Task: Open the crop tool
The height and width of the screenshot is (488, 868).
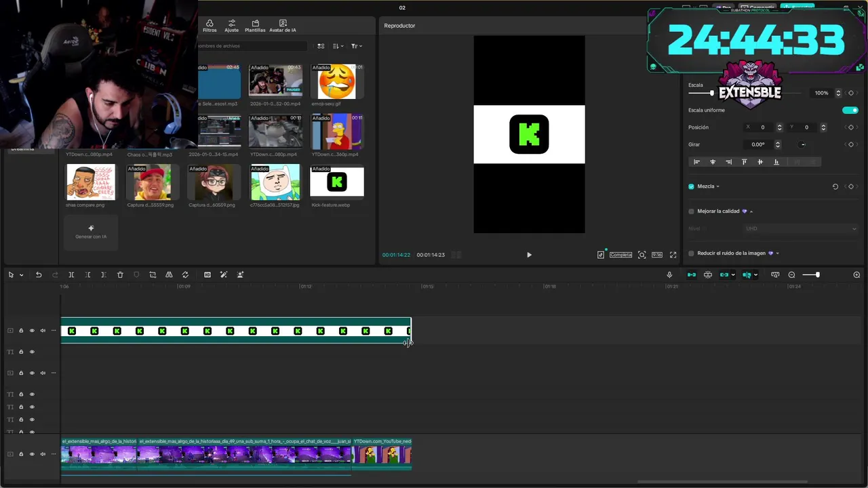Action: coord(153,274)
